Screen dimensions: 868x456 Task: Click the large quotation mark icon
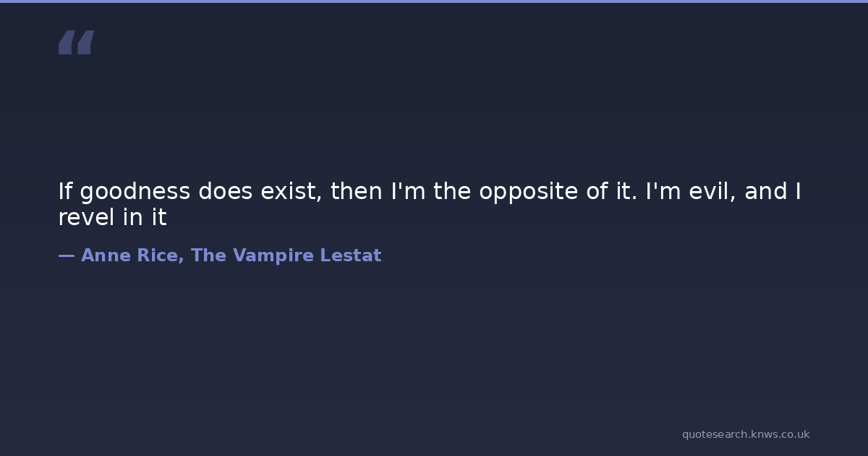(76, 43)
